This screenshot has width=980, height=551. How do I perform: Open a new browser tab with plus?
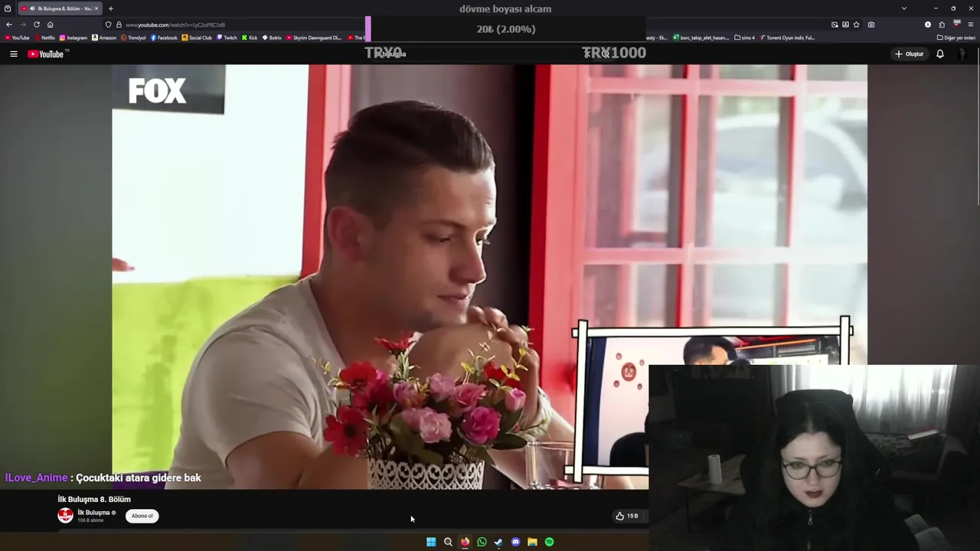coord(110,8)
